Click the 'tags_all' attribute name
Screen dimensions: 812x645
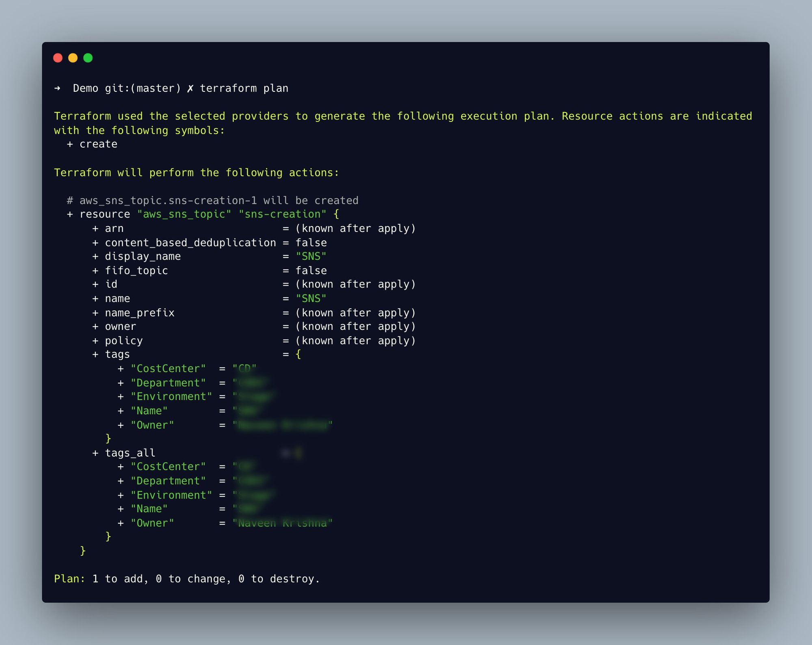tap(130, 453)
